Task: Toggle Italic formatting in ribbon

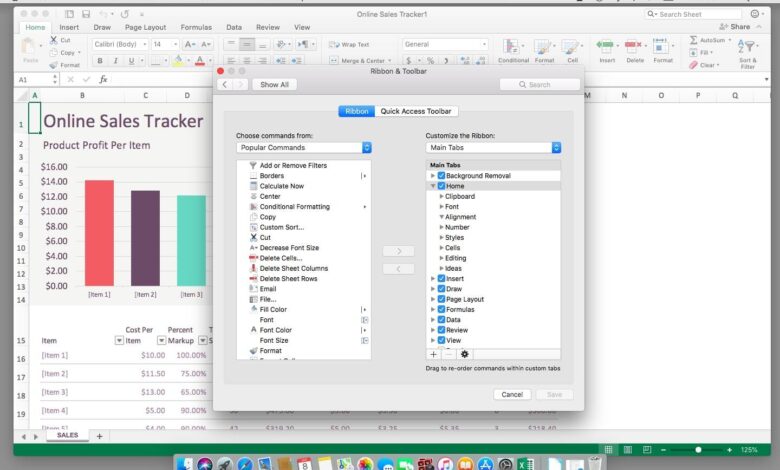Action: pos(115,61)
